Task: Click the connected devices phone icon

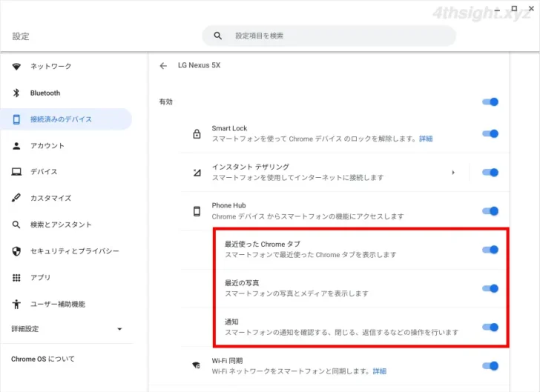Action: tap(16, 119)
